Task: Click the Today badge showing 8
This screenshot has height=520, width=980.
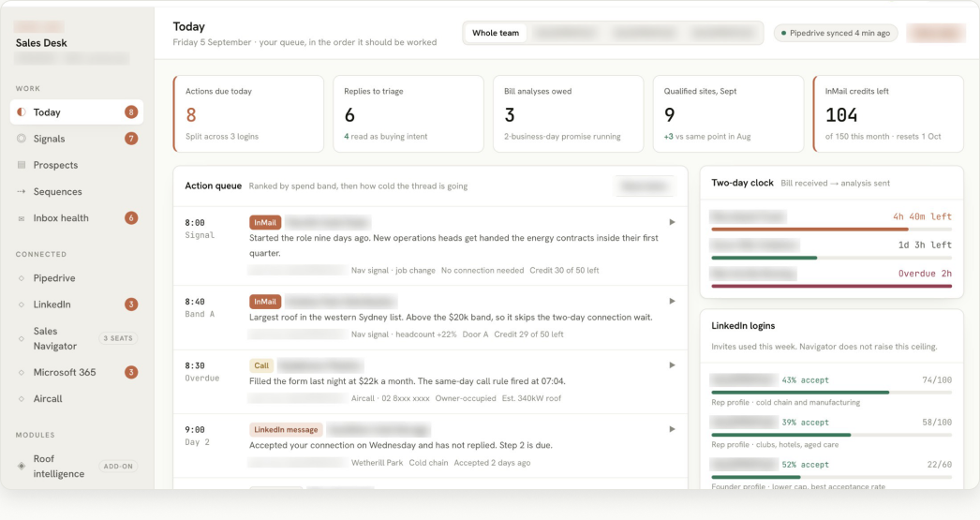Action: click(x=130, y=111)
